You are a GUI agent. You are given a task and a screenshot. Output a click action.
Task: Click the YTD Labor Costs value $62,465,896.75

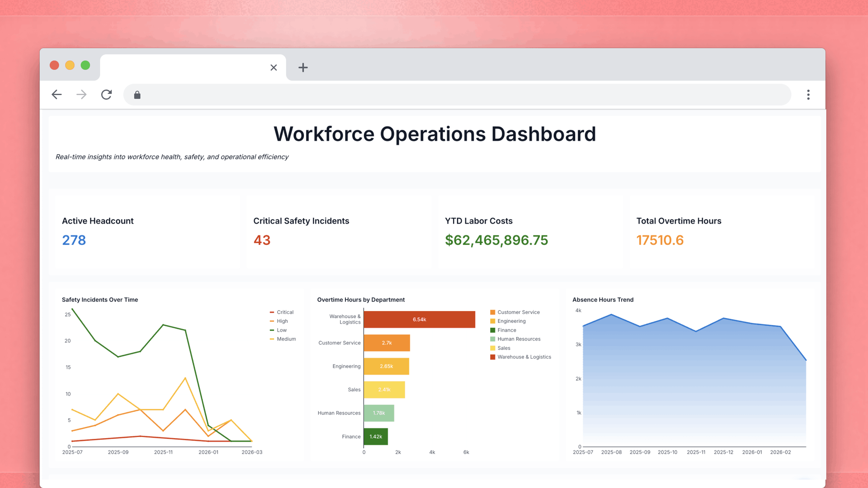[496, 240]
